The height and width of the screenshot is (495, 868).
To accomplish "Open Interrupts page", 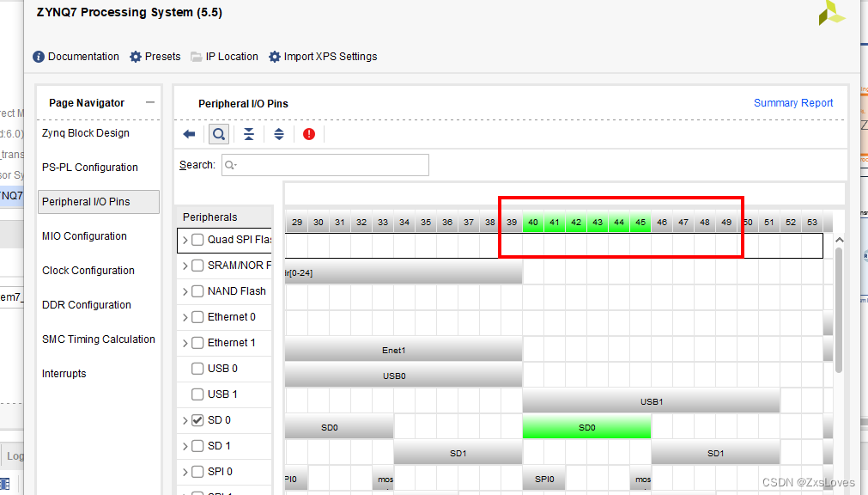I will click(x=64, y=374).
